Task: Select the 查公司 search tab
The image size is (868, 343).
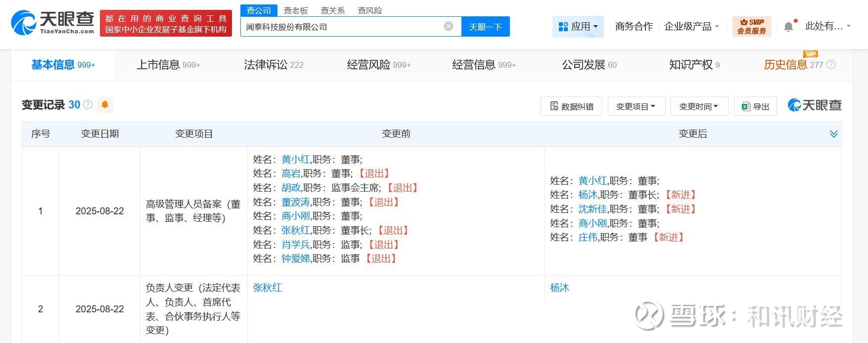Action: point(259,10)
